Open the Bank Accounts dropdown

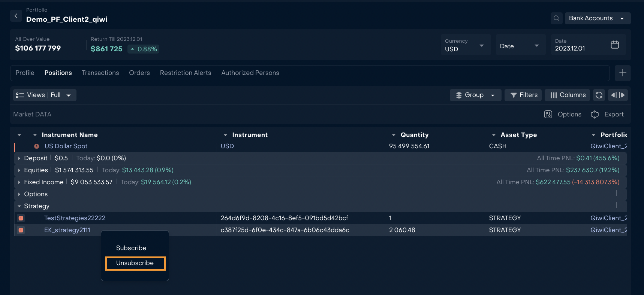point(598,18)
